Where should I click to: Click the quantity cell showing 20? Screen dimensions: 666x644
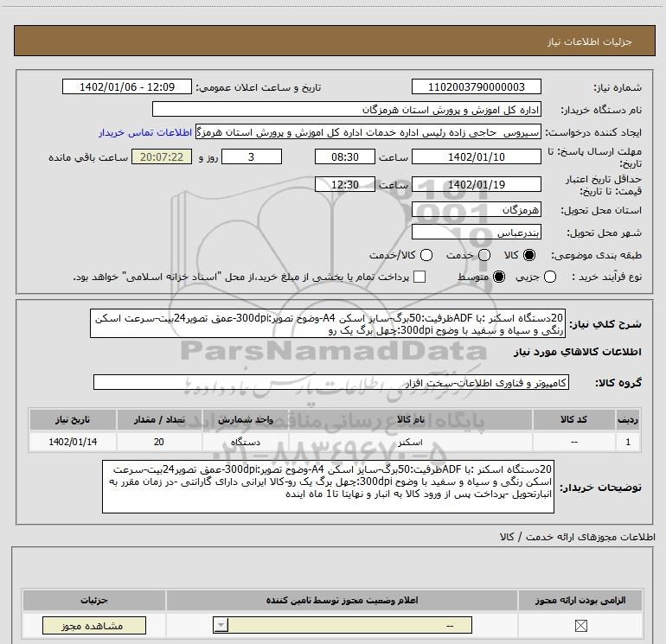pyautogui.click(x=159, y=442)
